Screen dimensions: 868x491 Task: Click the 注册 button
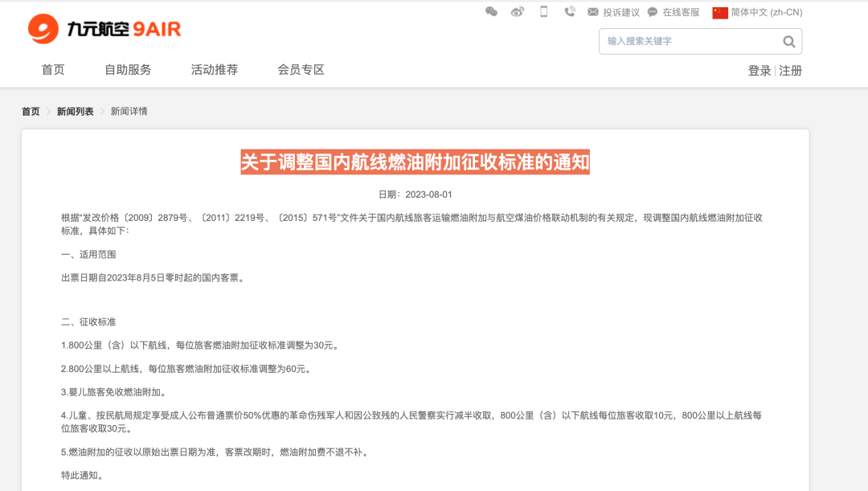point(789,71)
